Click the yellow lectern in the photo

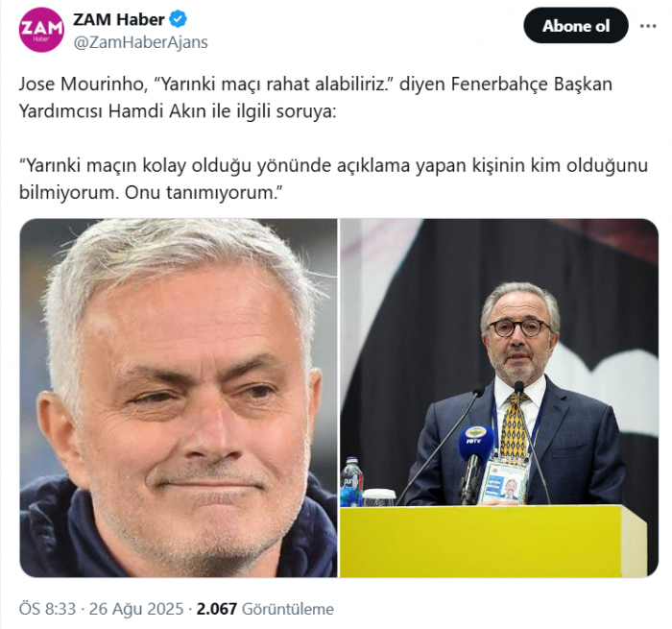pos(492,541)
